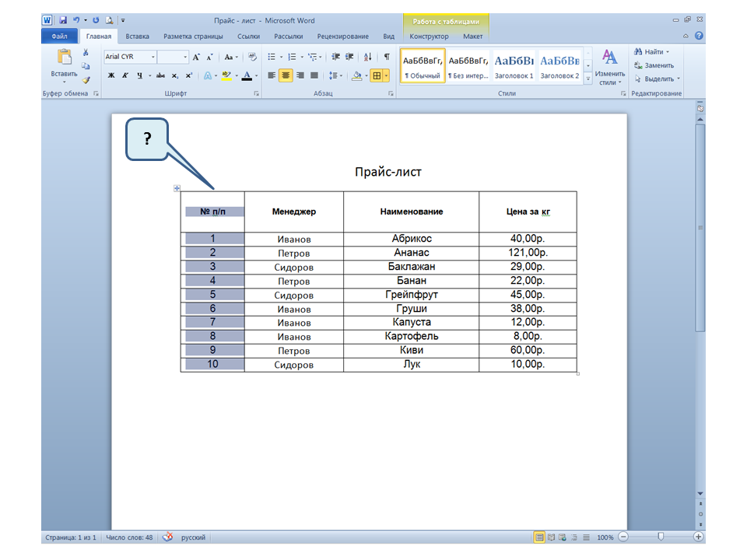Open the Конструктор table tools tab
The width and height of the screenshot is (747, 560).
coord(429,37)
